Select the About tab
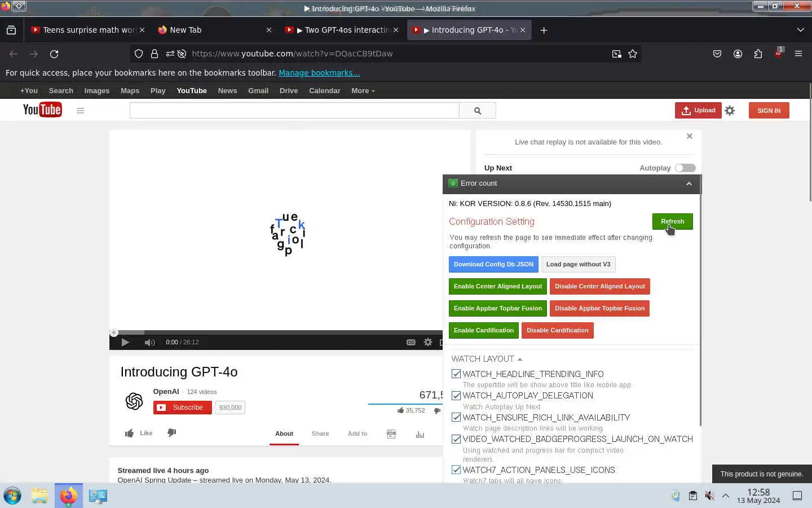The height and width of the screenshot is (508, 812). (284, 433)
